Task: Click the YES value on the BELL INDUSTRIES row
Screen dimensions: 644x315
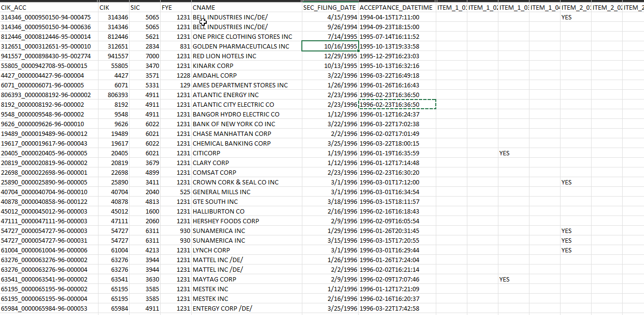Action: pyautogui.click(x=567, y=17)
